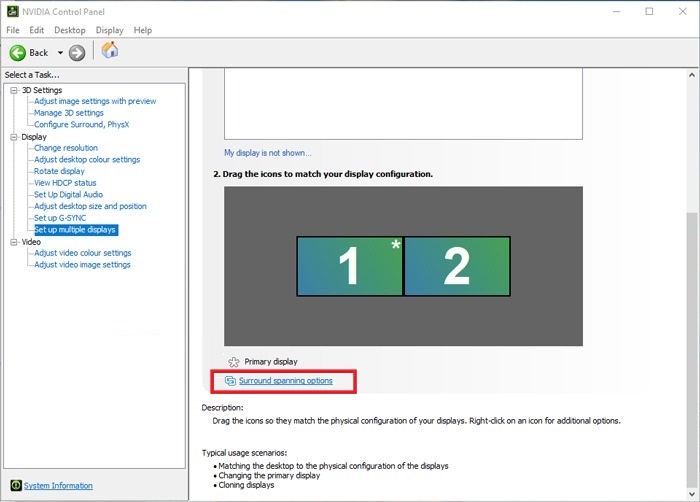This screenshot has width=700, height=502.
Task: Click the vertical scrollbar thumb
Action: (692, 350)
